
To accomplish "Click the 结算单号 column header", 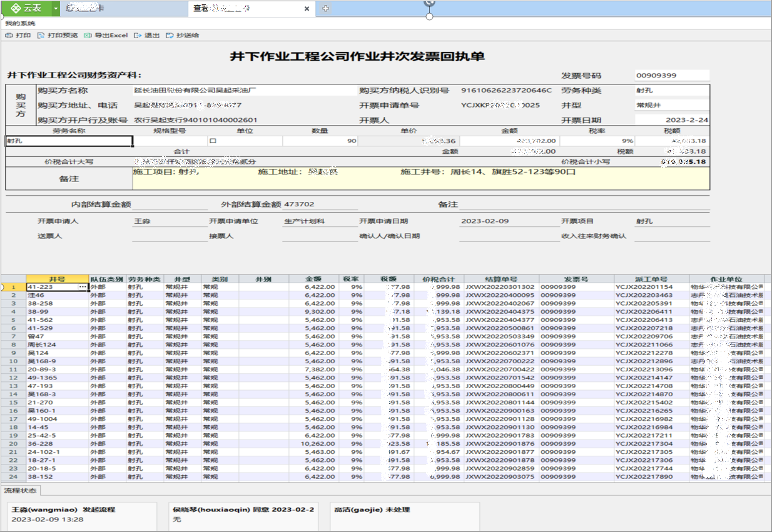I will (501, 279).
